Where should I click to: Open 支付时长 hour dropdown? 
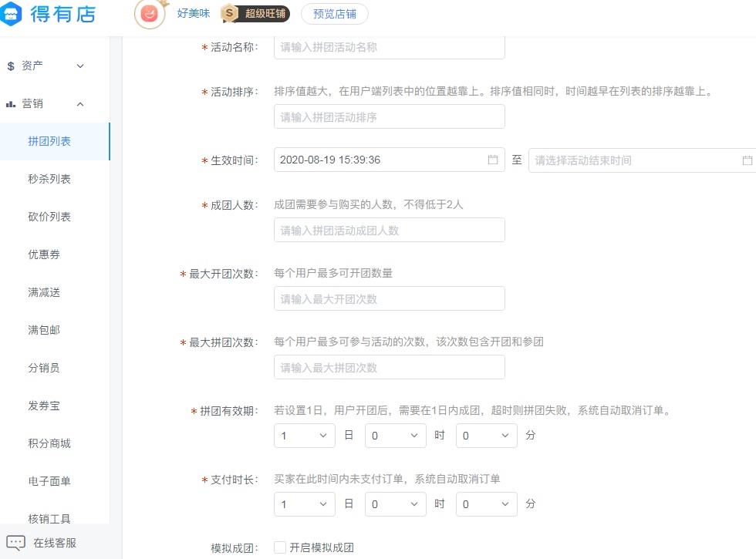395,504
